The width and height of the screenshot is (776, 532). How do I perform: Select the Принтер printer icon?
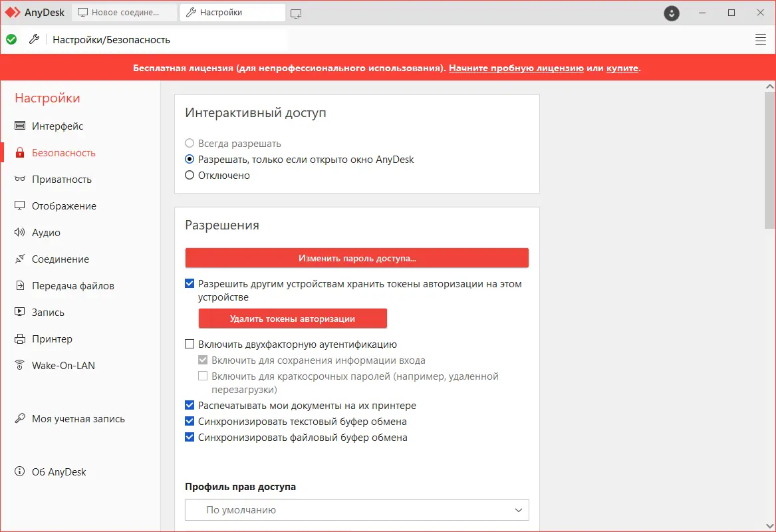[x=18, y=338]
